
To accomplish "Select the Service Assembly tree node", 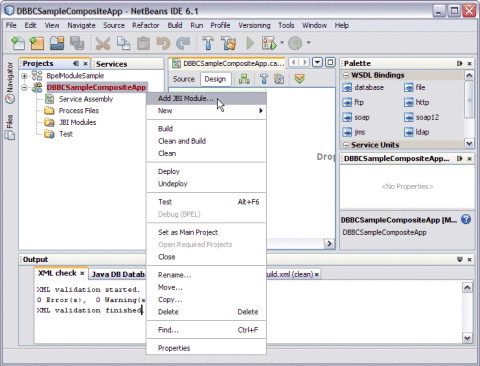I will pyautogui.click(x=86, y=99).
